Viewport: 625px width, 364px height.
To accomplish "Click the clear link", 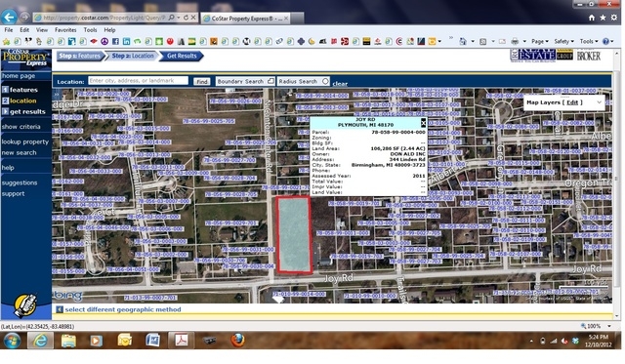I will (340, 84).
